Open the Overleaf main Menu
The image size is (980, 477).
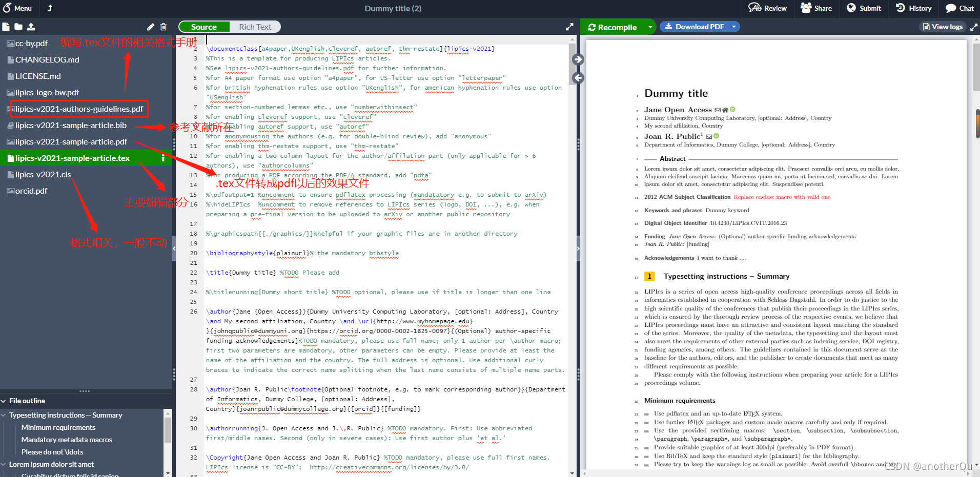pos(17,8)
